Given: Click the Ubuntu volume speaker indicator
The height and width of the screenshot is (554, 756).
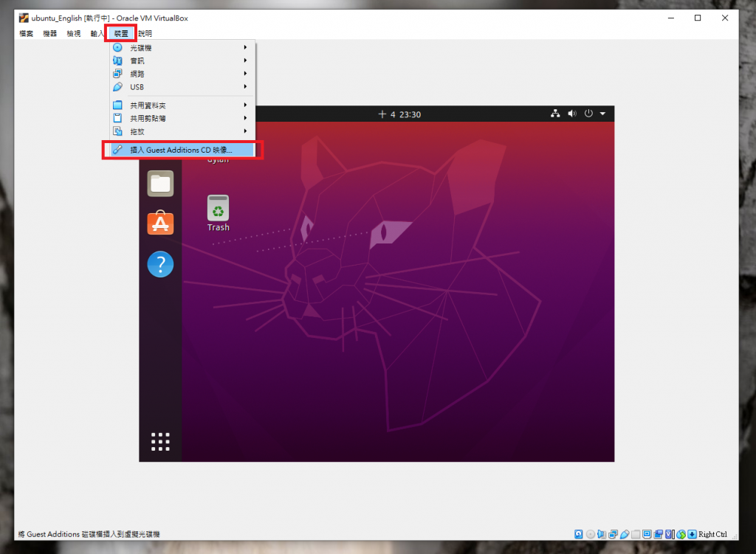Looking at the screenshot, I should click(572, 114).
